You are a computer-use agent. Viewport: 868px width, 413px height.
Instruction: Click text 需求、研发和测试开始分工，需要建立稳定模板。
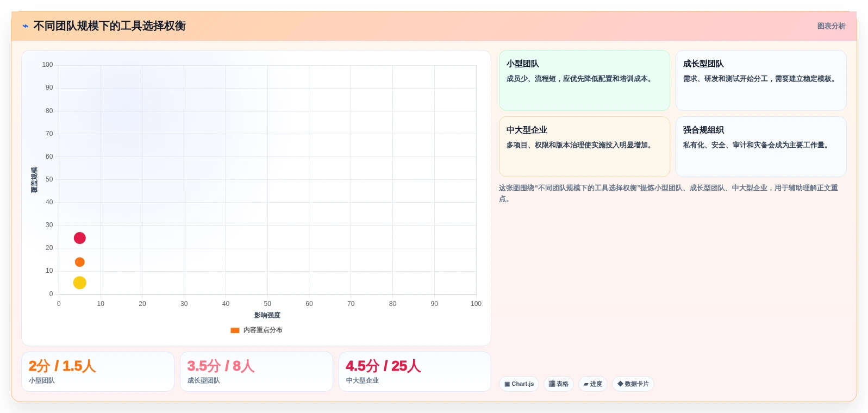click(x=761, y=79)
